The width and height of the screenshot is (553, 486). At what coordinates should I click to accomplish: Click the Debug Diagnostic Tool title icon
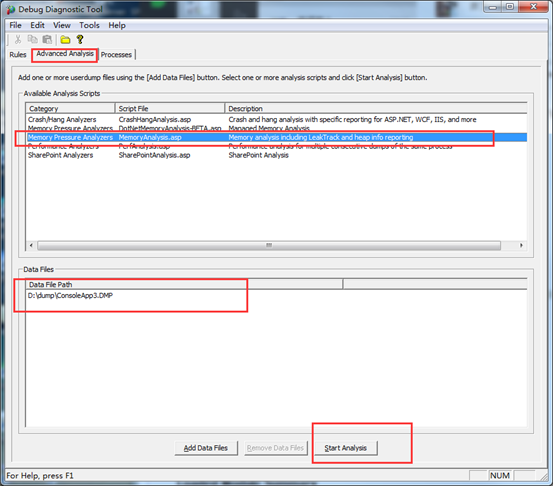pyautogui.click(x=11, y=10)
